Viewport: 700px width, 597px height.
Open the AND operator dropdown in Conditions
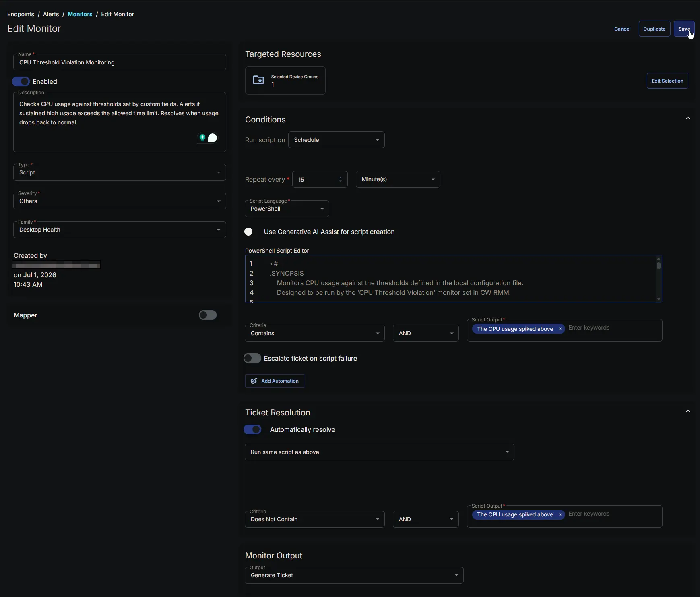(x=426, y=333)
